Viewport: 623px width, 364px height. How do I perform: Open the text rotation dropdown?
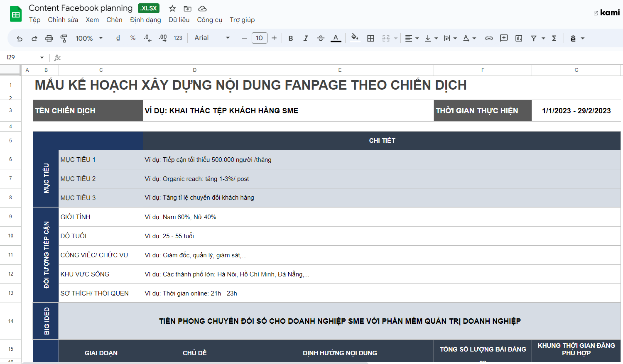[x=469, y=38]
